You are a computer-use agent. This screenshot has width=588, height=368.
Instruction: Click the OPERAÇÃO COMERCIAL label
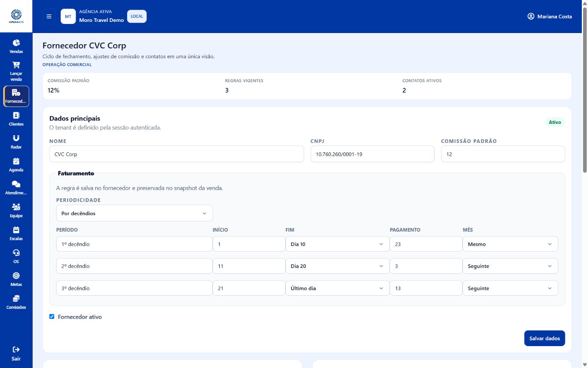point(67,65)
